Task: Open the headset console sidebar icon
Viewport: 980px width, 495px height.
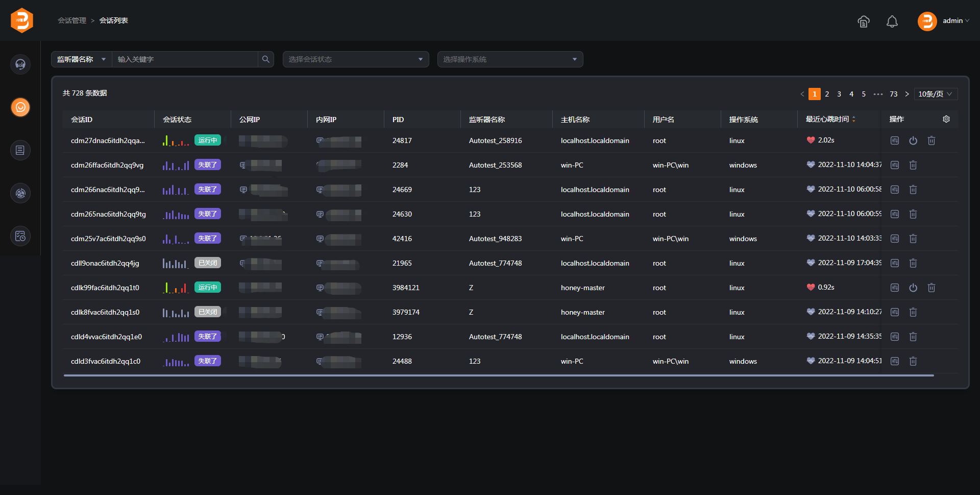Action: [20, 64]
